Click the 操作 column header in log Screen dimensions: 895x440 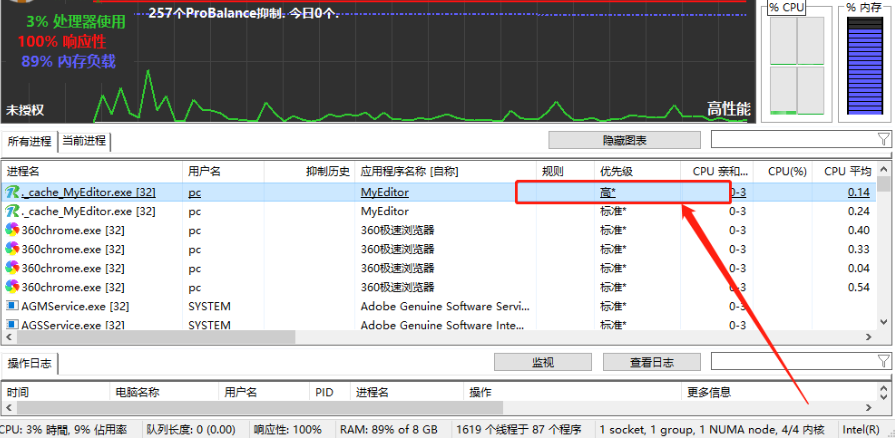[573, 392]
